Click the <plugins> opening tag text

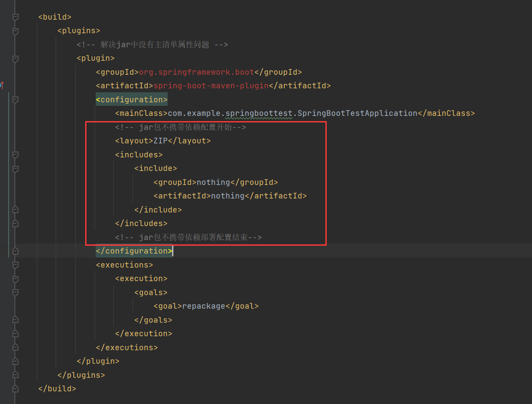[x=79, y=31]
